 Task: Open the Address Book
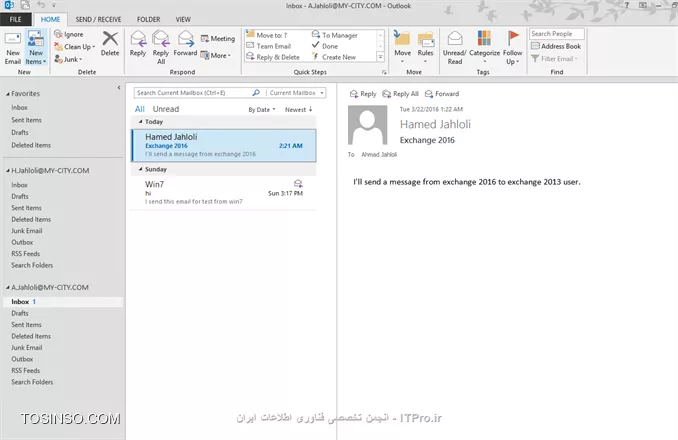[x=556, y=46]
